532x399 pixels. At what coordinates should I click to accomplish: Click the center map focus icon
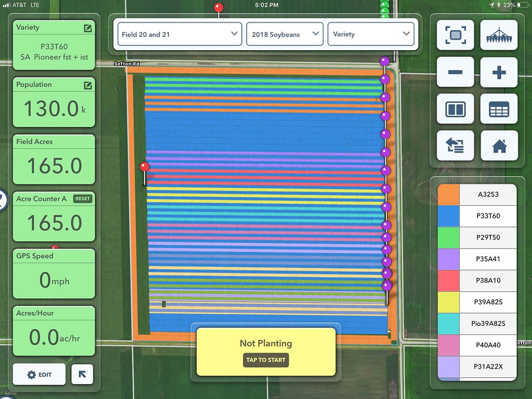click(455, 35)
